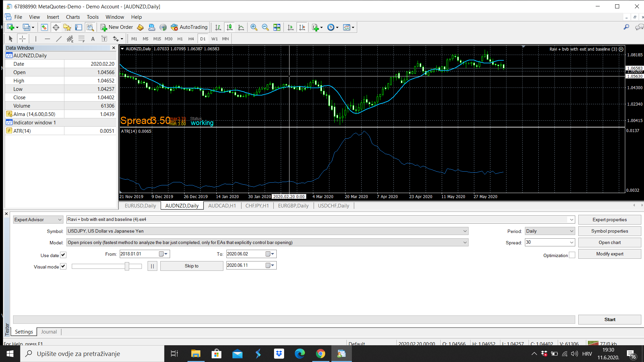Open the Expert Advisor type dropdown
The image size is (644, 362).
click(38, 220)
